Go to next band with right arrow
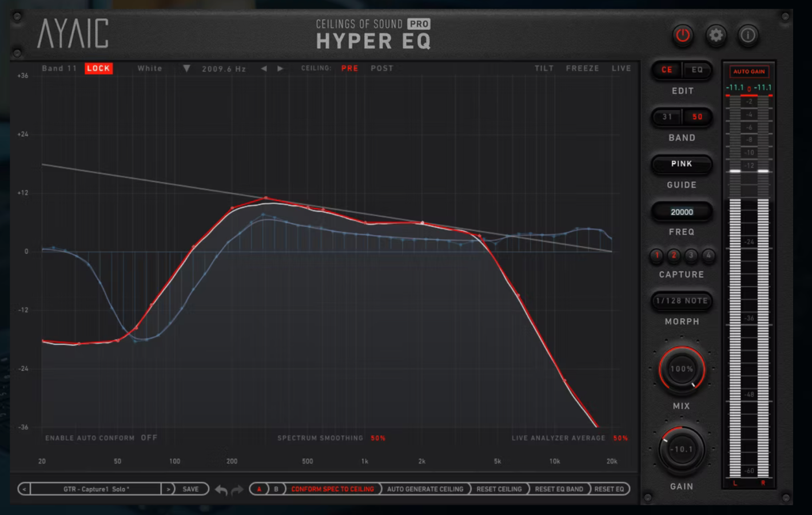Viewport: 812px width, 515px height. coord(280,69)
